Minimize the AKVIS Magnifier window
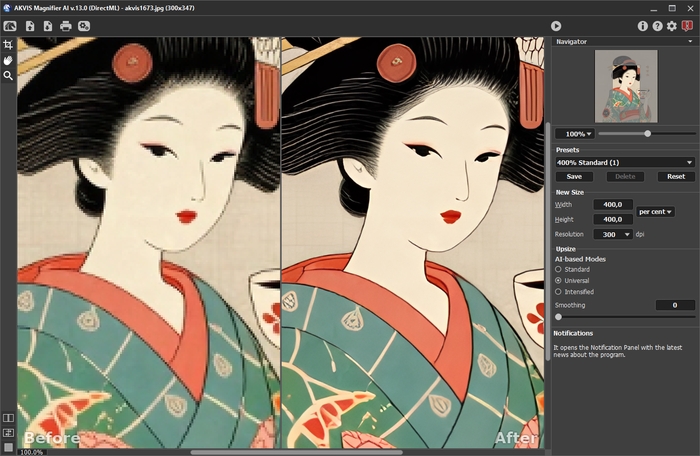 click(x=654, y=8)
